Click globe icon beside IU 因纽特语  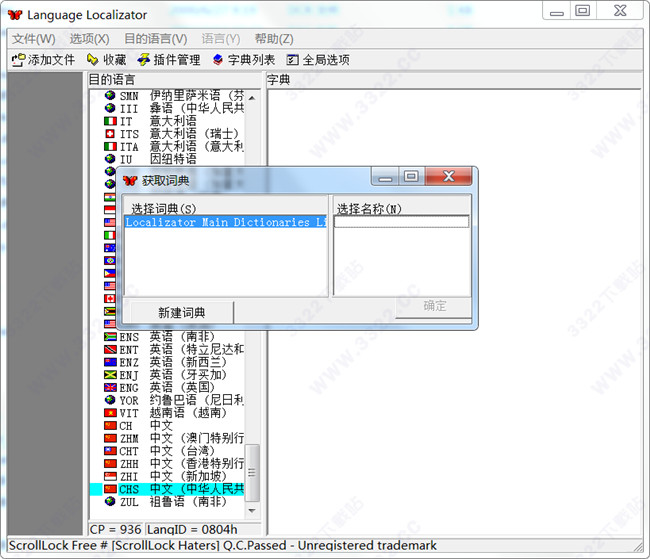[110, 159]
